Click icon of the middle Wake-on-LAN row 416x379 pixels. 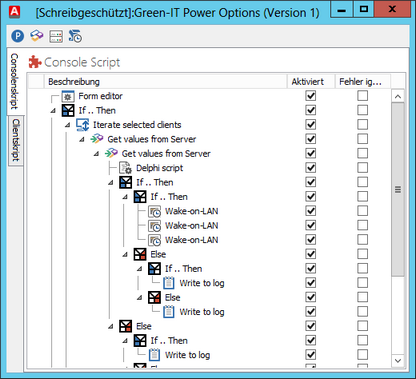pos(155,226)
